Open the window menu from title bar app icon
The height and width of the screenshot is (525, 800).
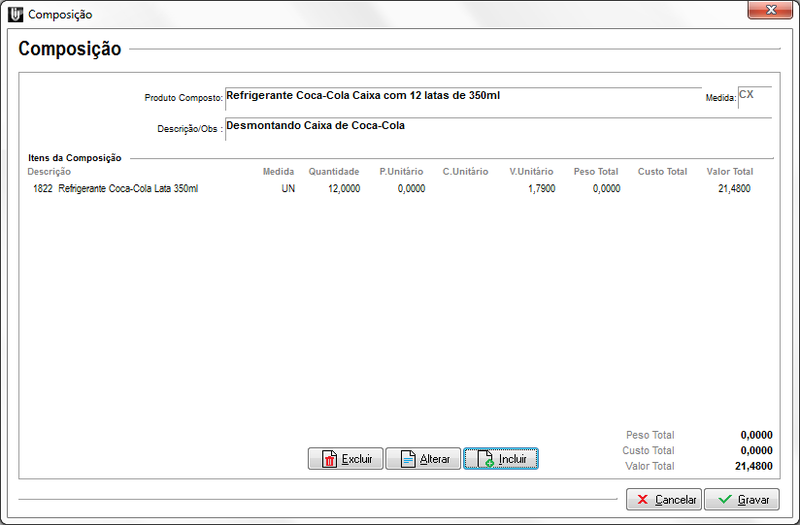click(15, 14)
